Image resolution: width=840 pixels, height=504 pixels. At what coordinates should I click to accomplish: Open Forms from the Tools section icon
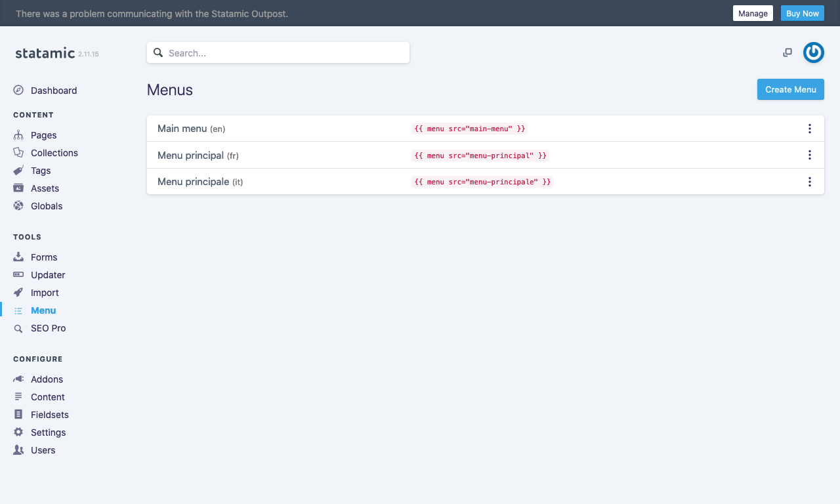coord(18,257)
